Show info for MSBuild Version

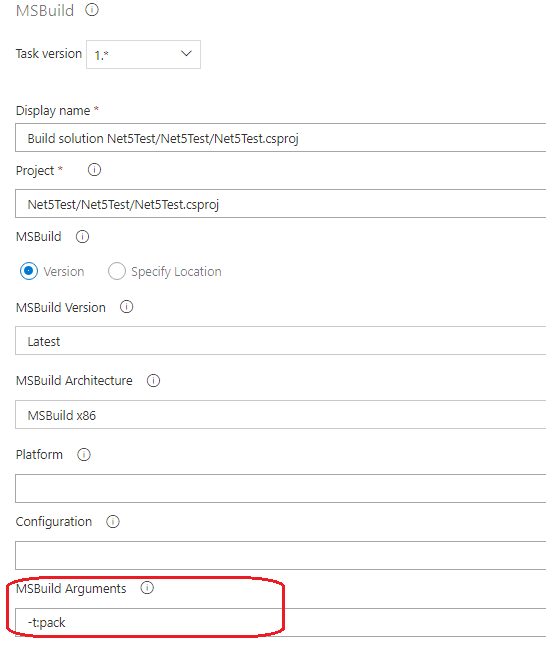pyautogui.click(x=126, y=307)
